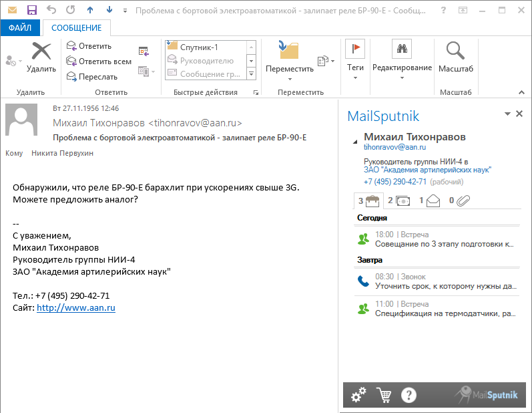Expand the quick steps gallery

252,74
